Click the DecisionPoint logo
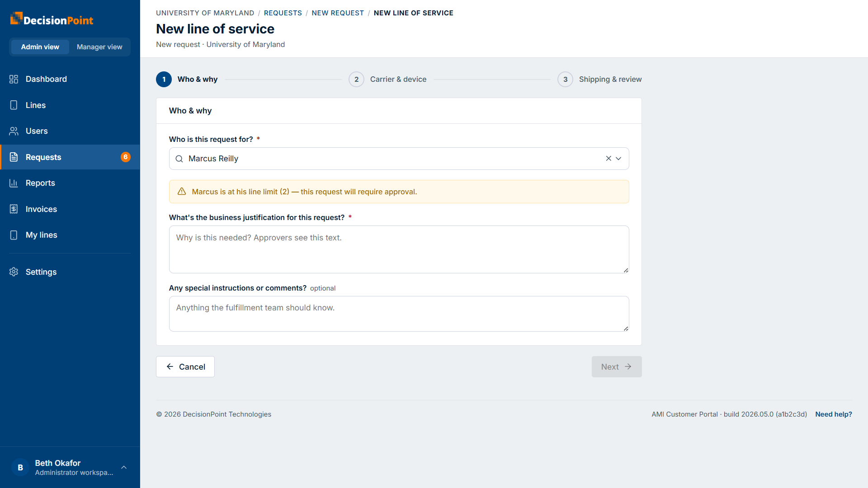 coord(52,19)
